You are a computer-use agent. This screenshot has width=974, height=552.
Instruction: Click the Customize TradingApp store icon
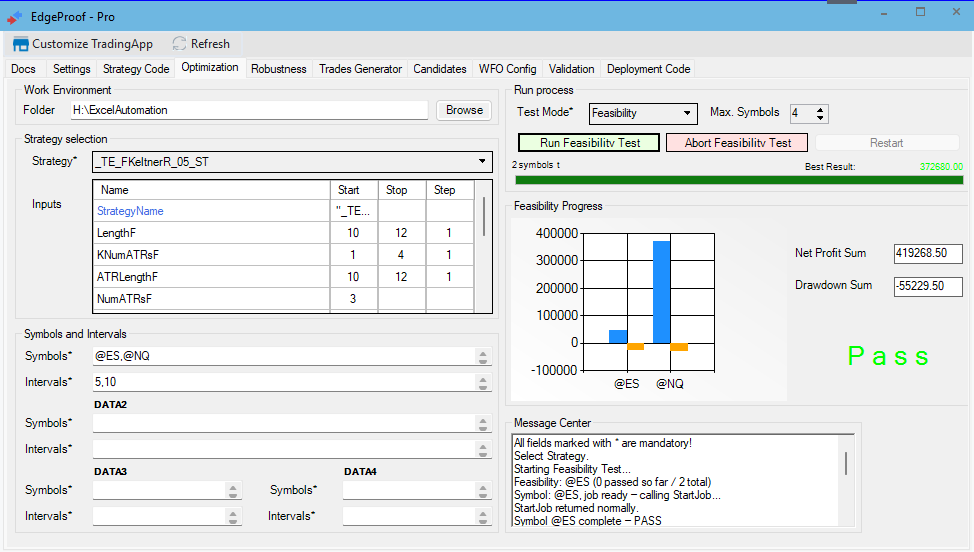point(20,44)
